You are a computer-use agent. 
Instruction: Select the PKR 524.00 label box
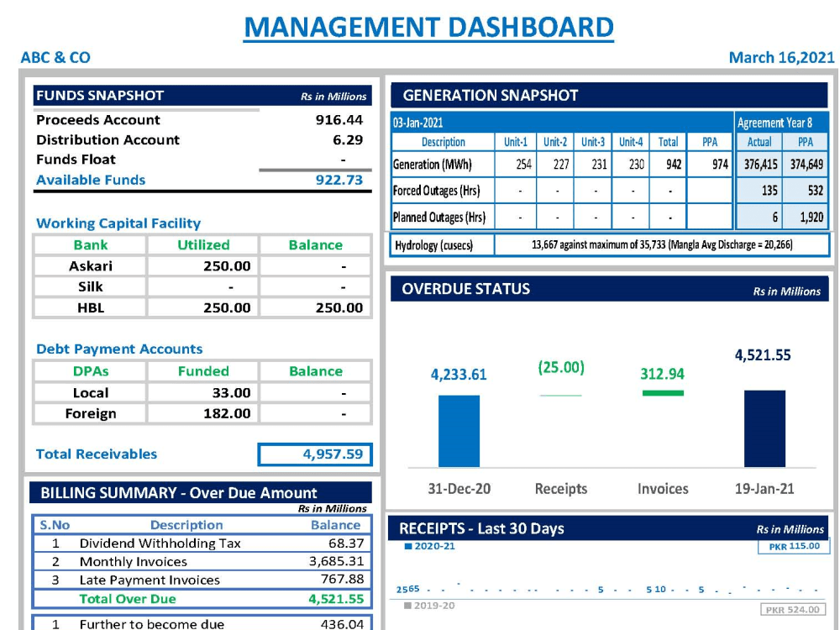coord(794,610)
